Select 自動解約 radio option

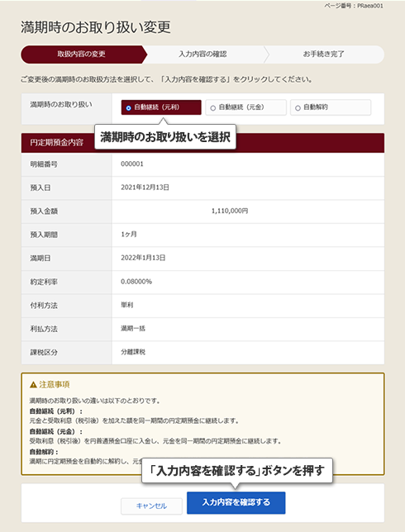pyautogui.click(x=331, y=107)
